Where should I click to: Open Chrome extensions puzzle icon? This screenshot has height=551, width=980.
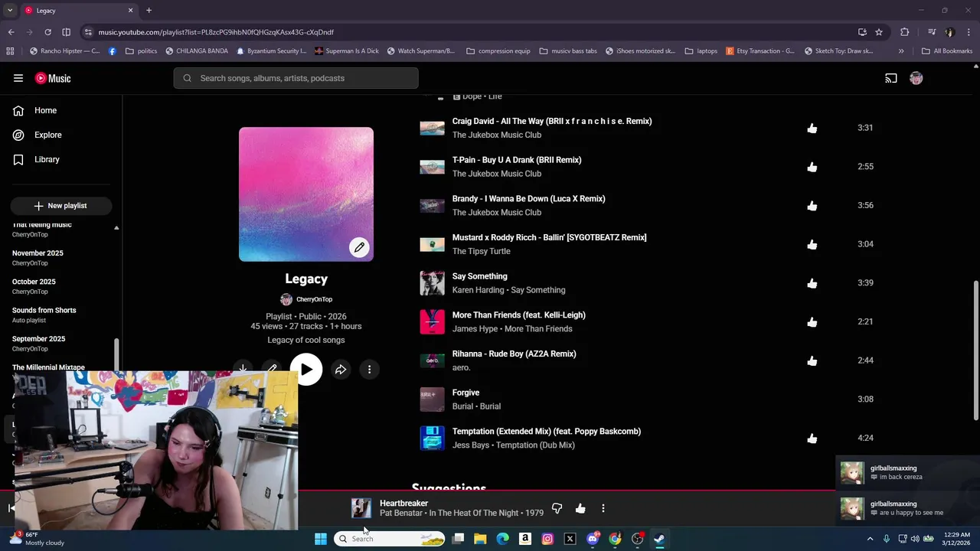tap(905, 32)
